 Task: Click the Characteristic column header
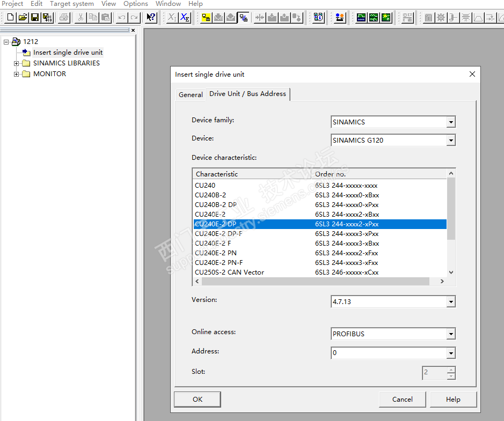click(x=252, y=174)
